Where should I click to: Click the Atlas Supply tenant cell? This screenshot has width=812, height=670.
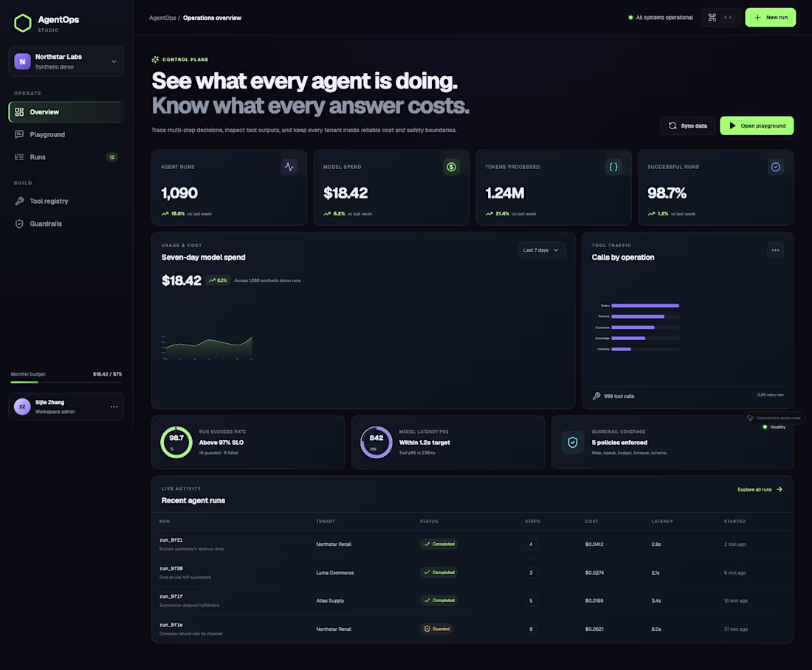click(x=330, y=601)
